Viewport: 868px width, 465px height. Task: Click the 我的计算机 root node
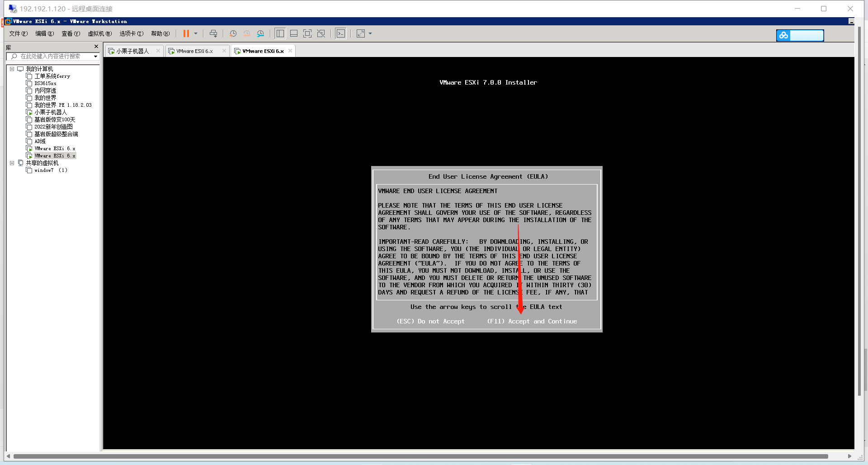39,69
